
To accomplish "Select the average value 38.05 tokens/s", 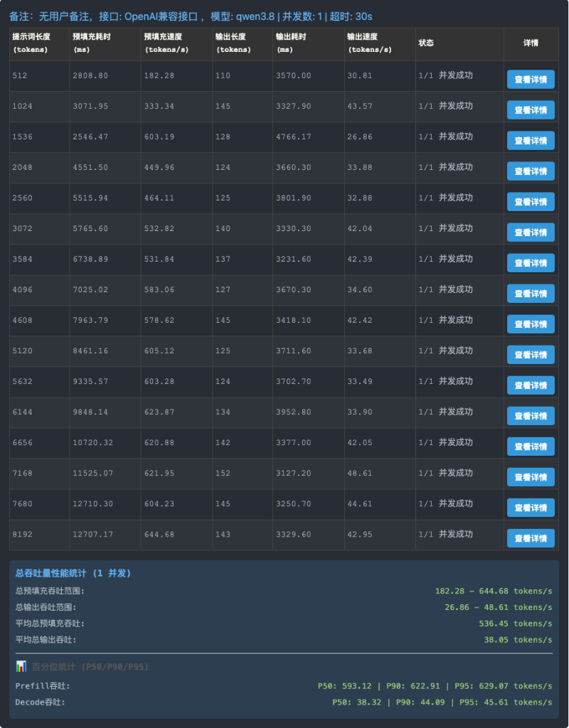I will (x=519, y=640).
